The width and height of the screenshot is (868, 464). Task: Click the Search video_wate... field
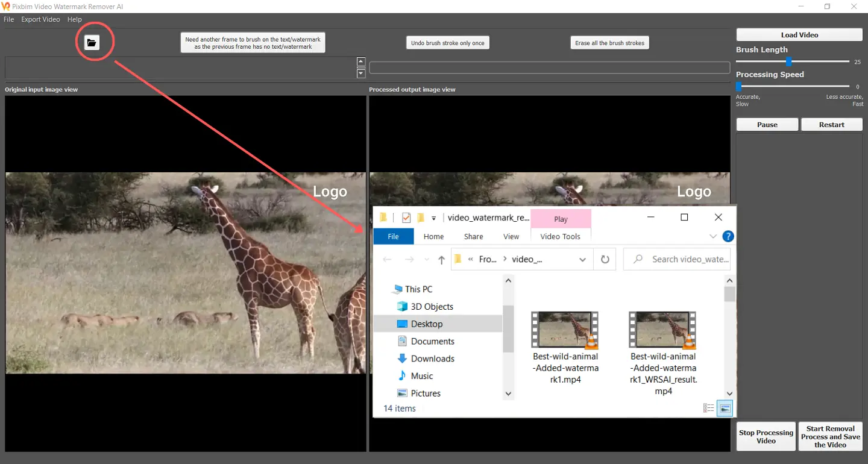(x=677, y=259)
